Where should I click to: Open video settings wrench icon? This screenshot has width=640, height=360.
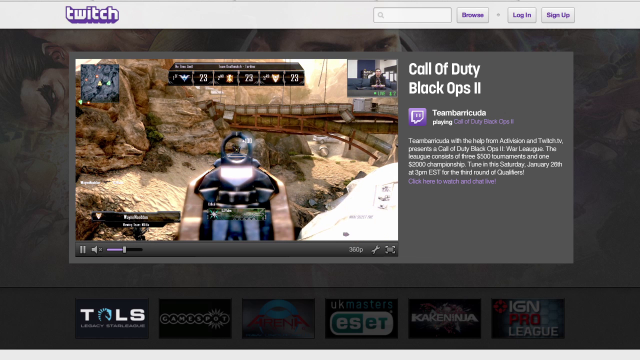click(x=376, y=249)
